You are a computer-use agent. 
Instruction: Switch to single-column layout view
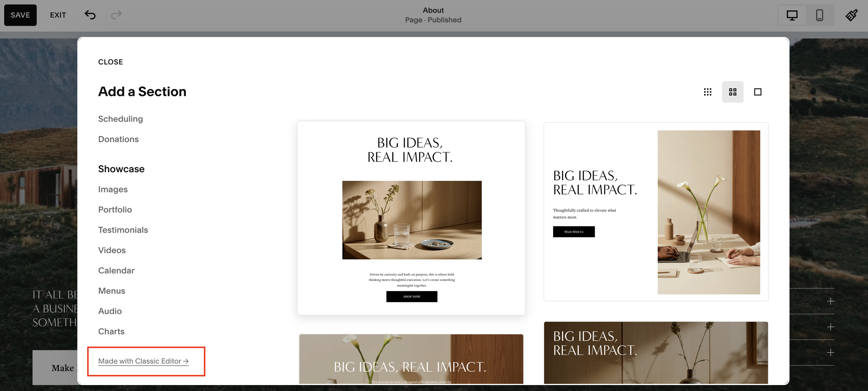pos(758,92)
